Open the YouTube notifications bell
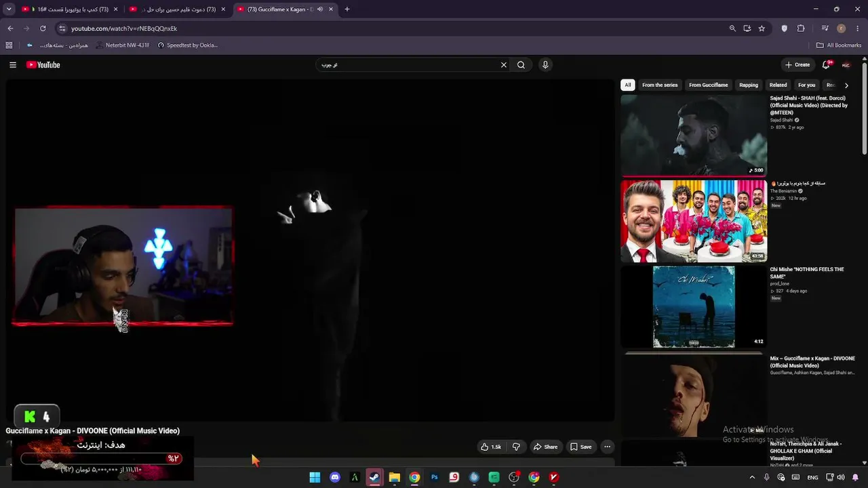 [x=826, y=65]
